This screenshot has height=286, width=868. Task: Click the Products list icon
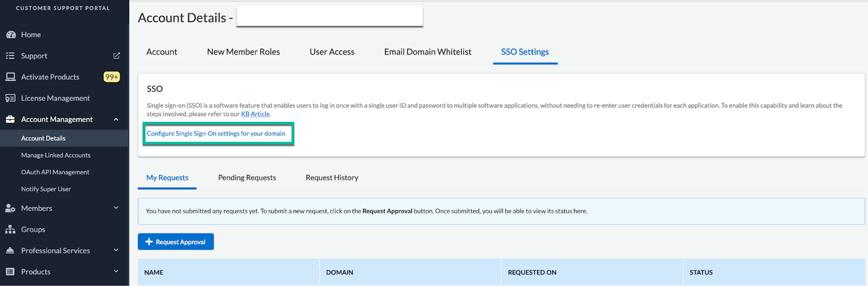(x=10, y=272)
